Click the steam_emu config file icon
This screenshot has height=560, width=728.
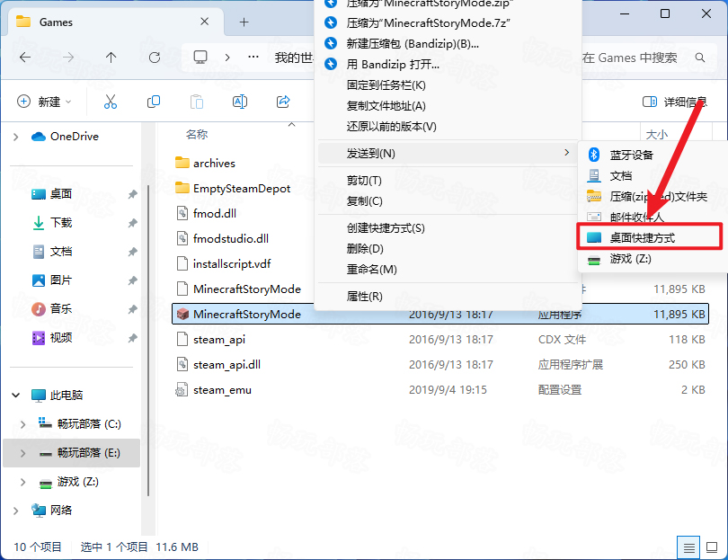pos(182,390)
